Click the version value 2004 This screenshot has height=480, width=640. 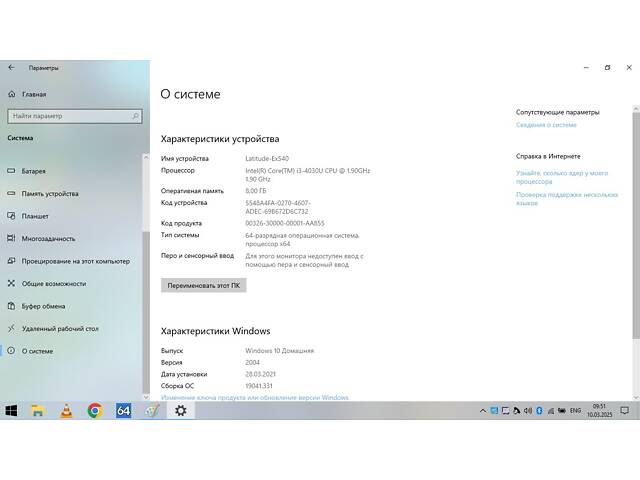click(x=253, y=362)
